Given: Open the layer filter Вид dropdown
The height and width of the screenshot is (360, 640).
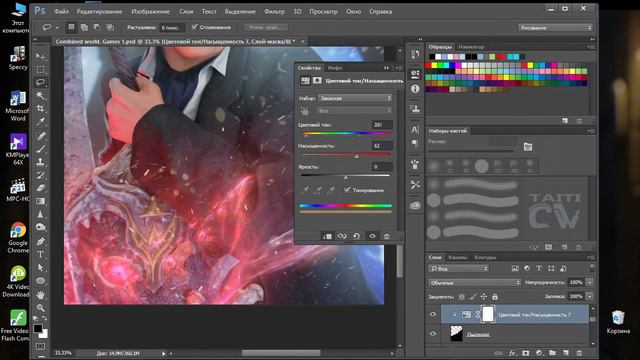Looking at the screenshot, I should (x=458, y=269).
